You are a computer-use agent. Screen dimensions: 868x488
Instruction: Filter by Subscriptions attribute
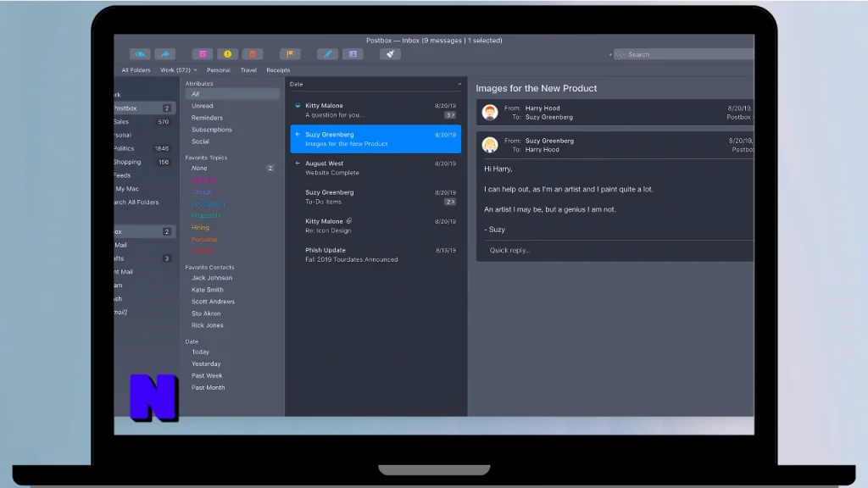[x=211, y=130]
